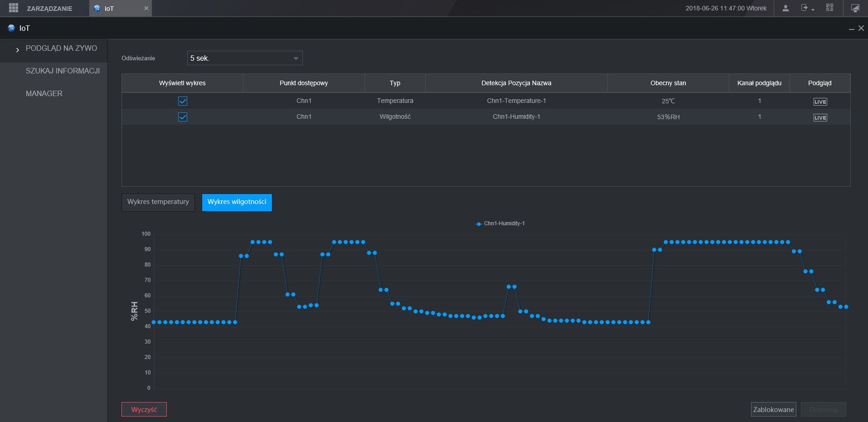Viewport: 868px width, 422px height.
Task: Select the Wykres wilgotności tab
Action: pos(237,202)
